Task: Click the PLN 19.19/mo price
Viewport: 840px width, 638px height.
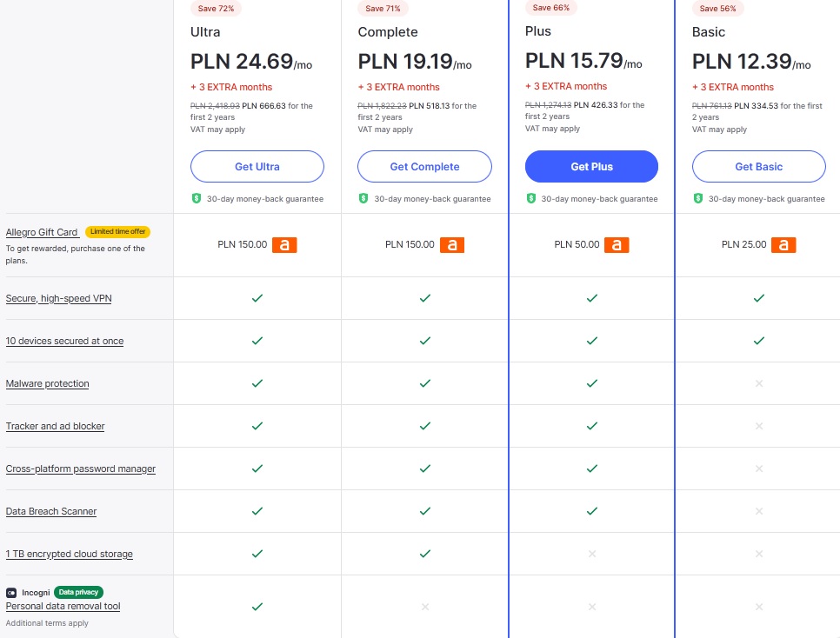Action: click(x=415, y=62)
